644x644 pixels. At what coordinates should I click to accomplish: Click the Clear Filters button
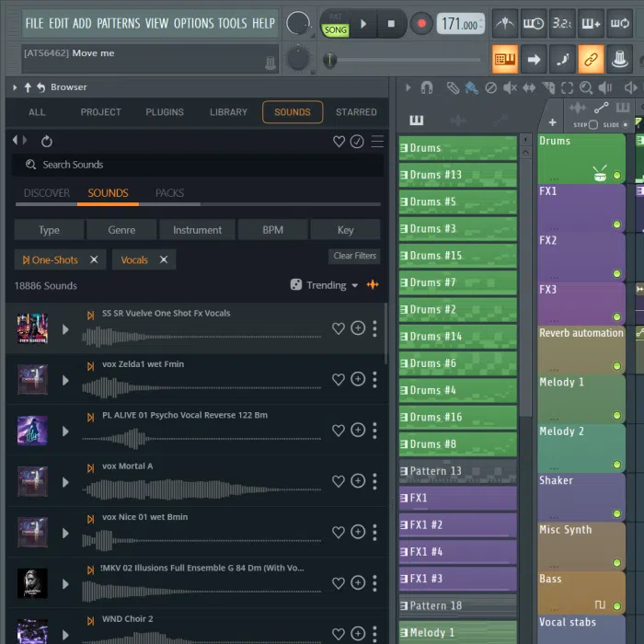pos(354,256)
